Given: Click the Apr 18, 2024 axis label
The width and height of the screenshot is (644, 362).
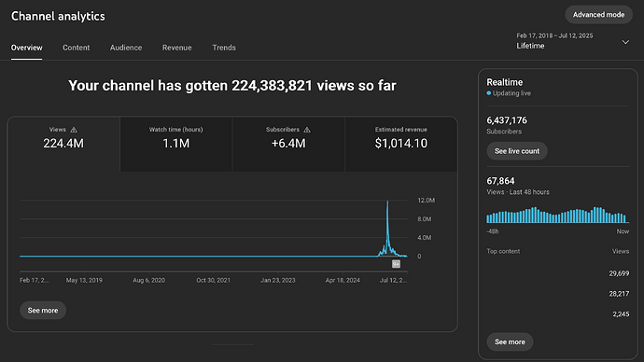Looking at the screenshot, I should pos(343,280).
